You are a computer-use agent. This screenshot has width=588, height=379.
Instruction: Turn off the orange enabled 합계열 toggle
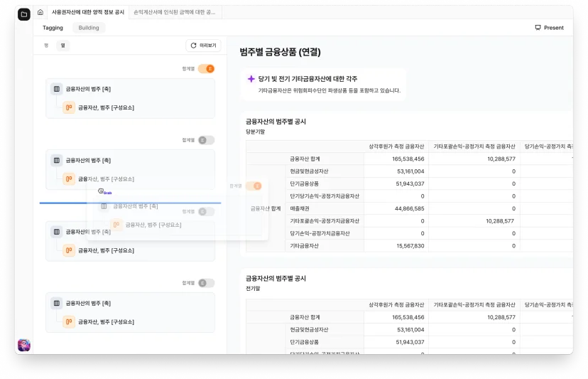tap(206, 69)
